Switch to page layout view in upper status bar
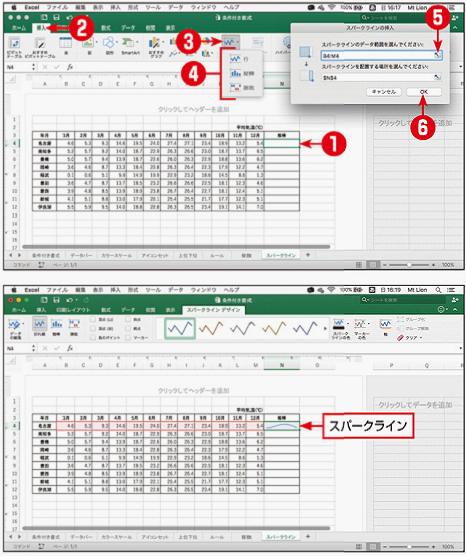This screenshot has width=466, height=556. (372, 265)
